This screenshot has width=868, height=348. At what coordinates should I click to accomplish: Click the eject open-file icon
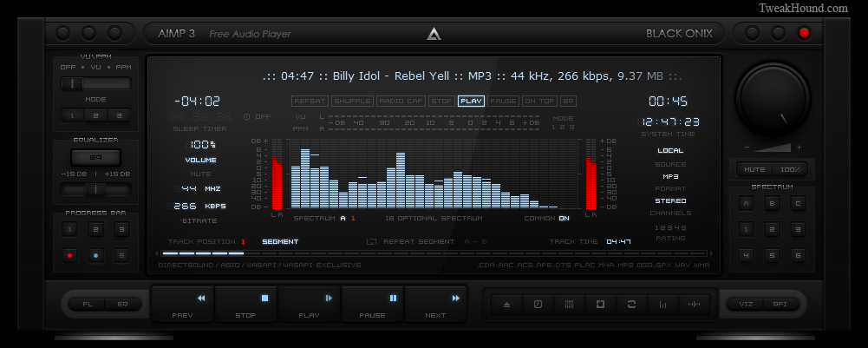[506, 305]
